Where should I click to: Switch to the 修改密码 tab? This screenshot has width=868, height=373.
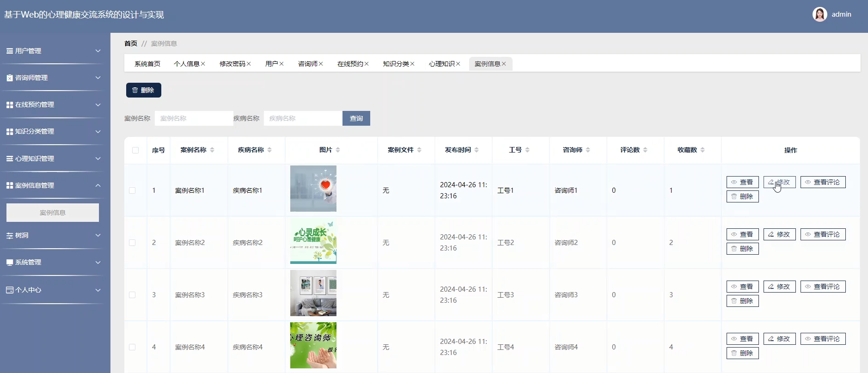232,64
